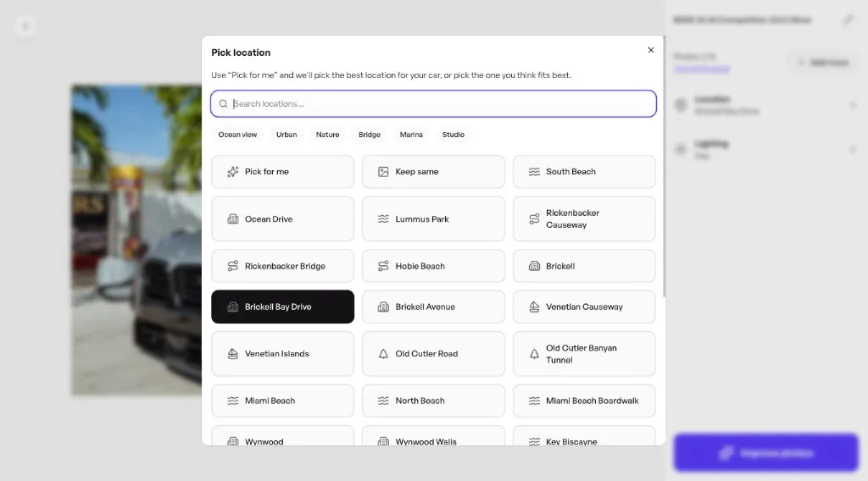Screen dimensions: 868x481
Task: Click the building icon beside Ocean Drive
Action: (x=233, y=219)
